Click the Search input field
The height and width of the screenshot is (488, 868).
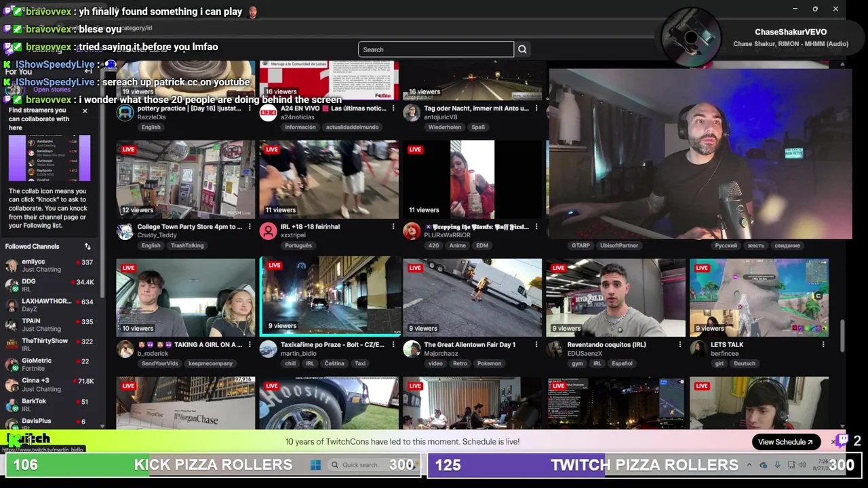pyautogui.click(x=436, y=49)
